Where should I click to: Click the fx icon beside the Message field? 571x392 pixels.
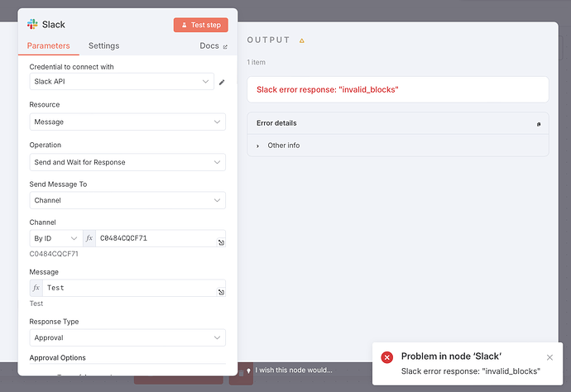coord(36,288)
